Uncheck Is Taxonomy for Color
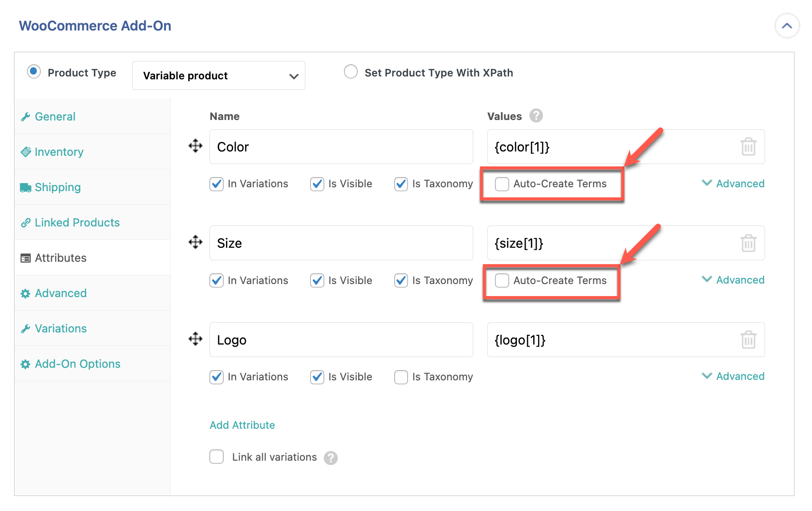The width and height of the screenshot is (812, 511). coord(401,184)
